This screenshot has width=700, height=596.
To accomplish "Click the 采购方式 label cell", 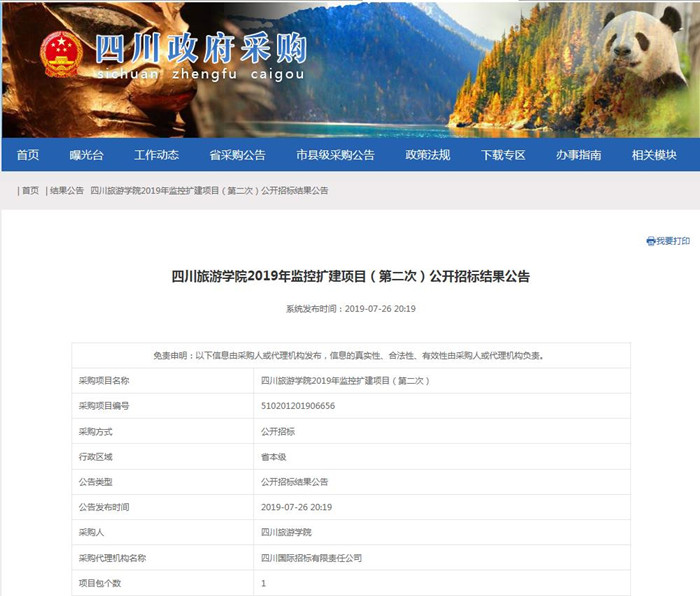I will (x=162, y=431).
